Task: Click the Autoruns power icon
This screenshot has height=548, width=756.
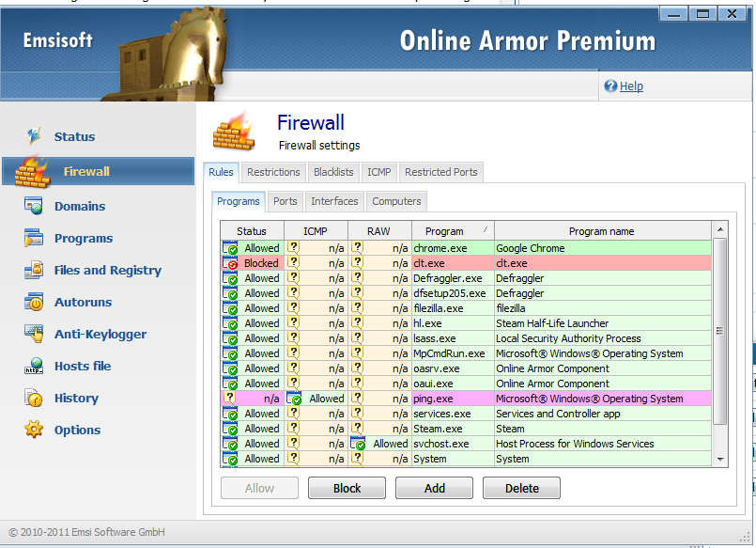Action: [34, 302]
